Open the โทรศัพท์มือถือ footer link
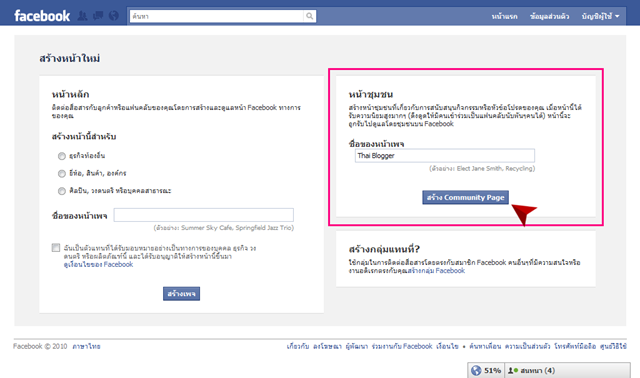This screenshot has width=640, height=378. pos(575,346)
